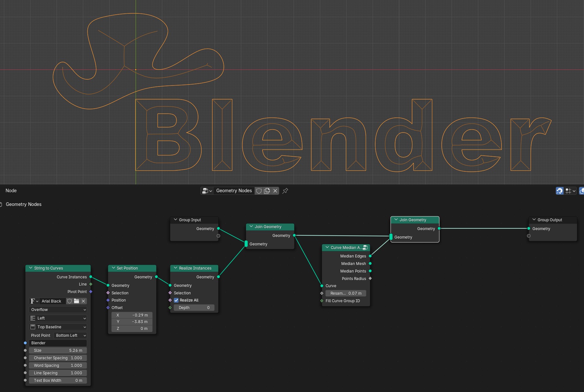Click the Offset Z value field
This screenshot has height=392, width=584.
point(132,329)
